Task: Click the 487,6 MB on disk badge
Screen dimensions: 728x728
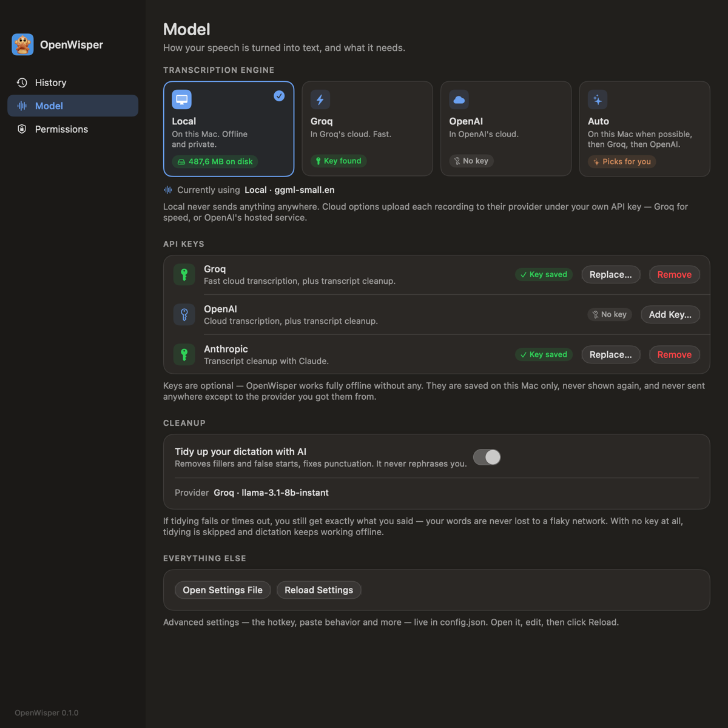Action: [215, 161]
